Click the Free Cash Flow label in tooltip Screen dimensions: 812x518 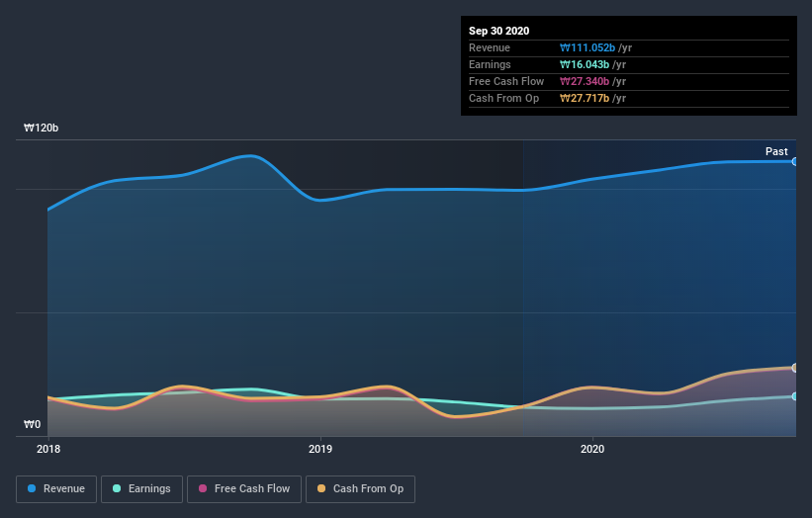pos(506,81)
